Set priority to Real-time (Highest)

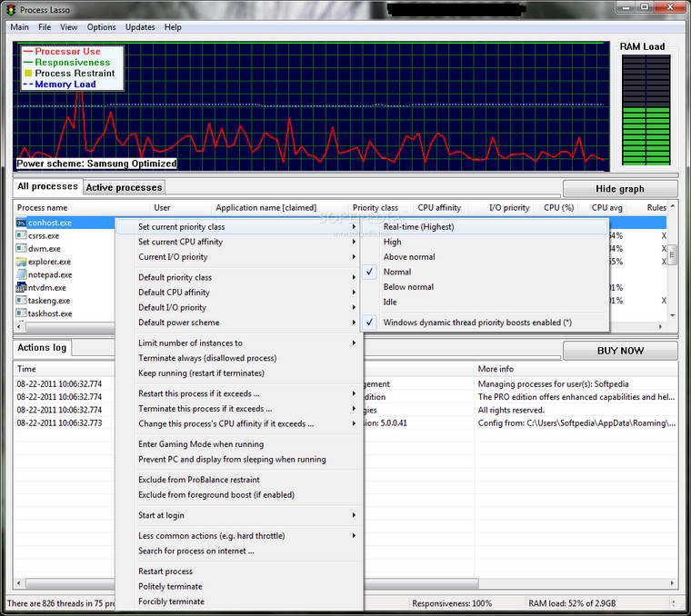(418, 227)
